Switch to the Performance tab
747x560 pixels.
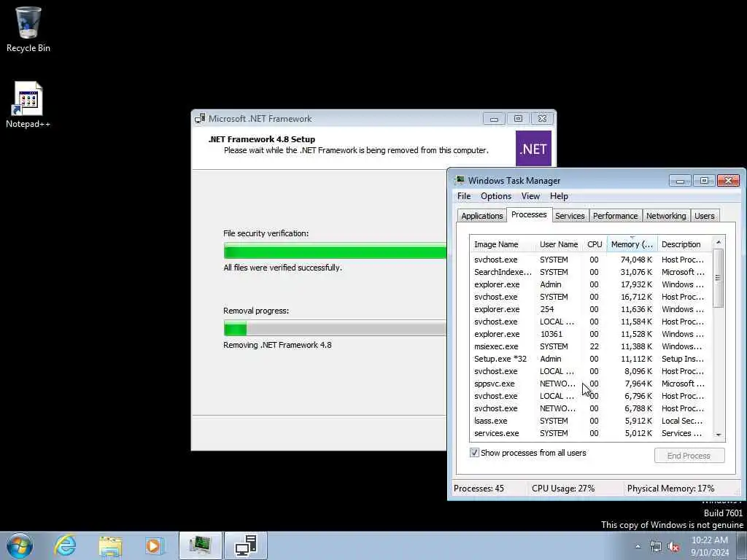(615, 216)
